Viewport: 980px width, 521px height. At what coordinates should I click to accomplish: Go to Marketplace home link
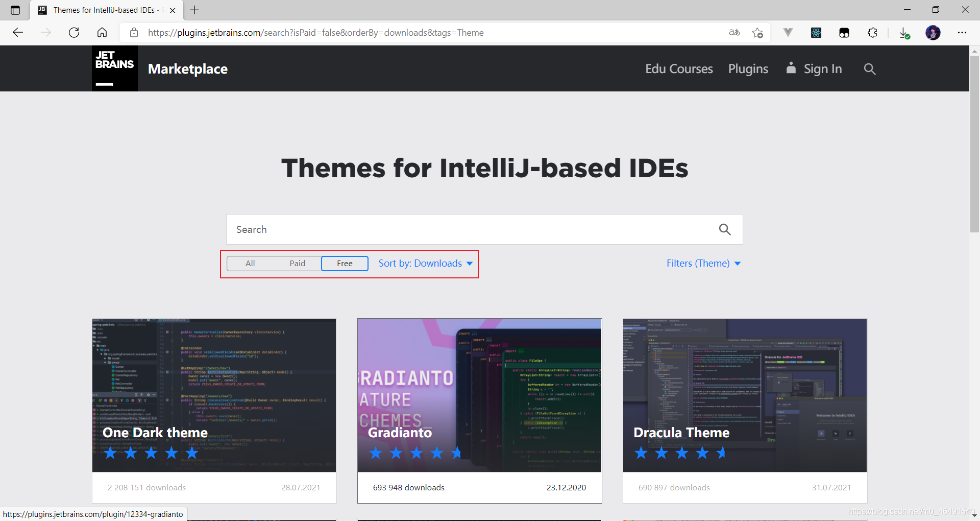(188, 69)
